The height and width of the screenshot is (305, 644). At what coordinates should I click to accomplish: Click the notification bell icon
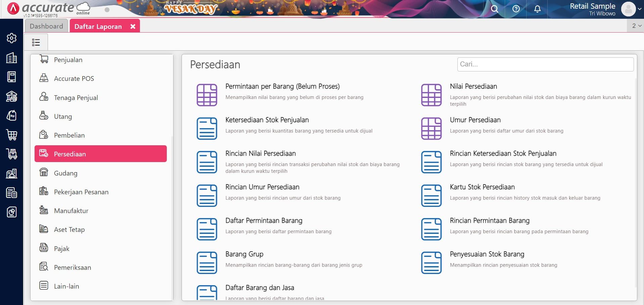[x=537, y=9]
